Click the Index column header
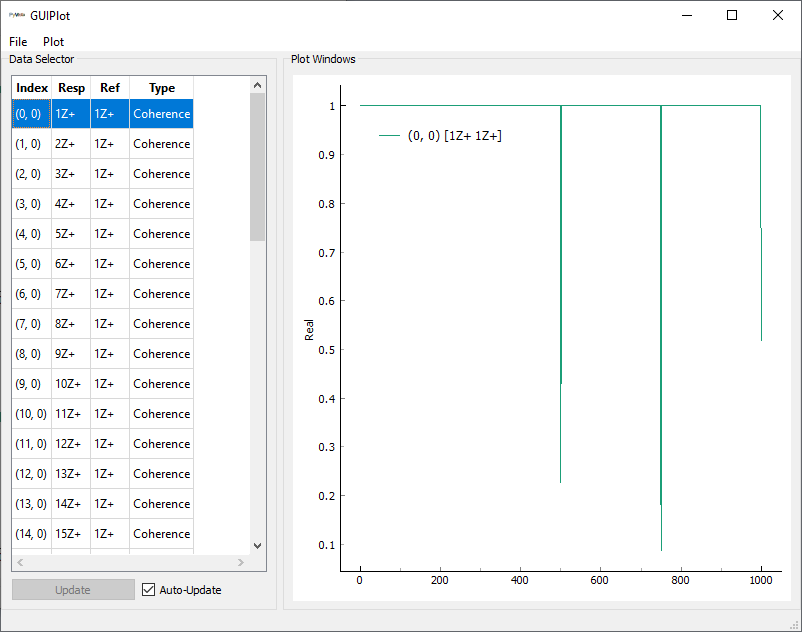The width and height of the screenshot is (802, 632). (x=32, y=88)
